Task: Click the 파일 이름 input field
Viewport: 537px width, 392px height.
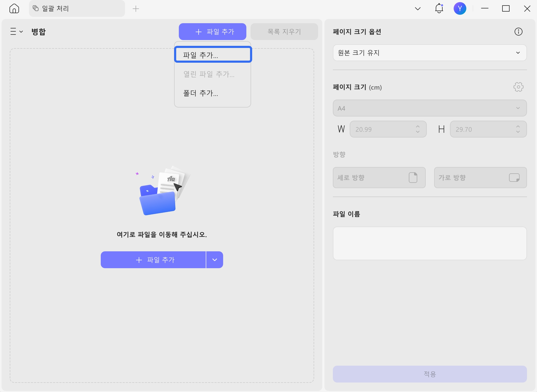Action: [429, 243]
